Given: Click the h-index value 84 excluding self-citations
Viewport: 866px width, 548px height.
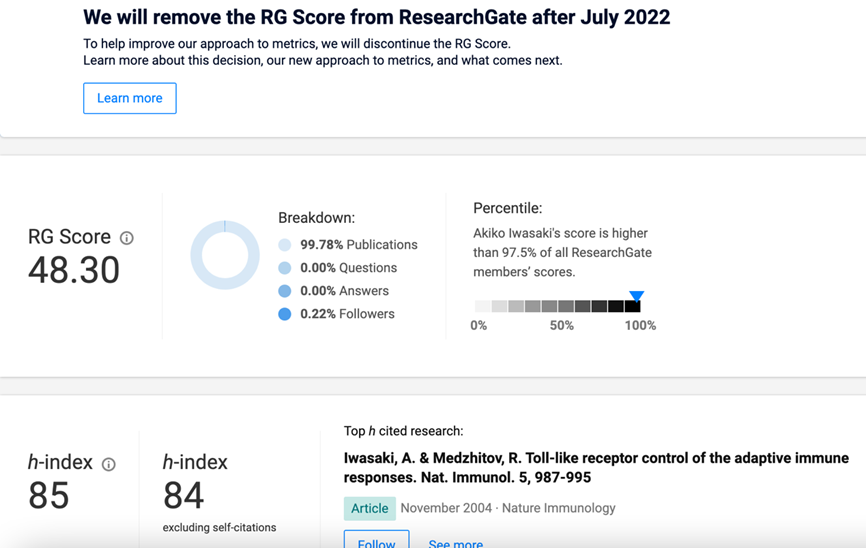Looking at the screenshot, I should [183, 496].
